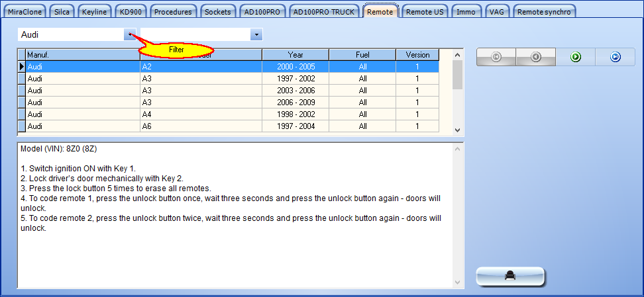
Task: Click the table vertical scrollbar thumb
Action: [x=458, y=75]
